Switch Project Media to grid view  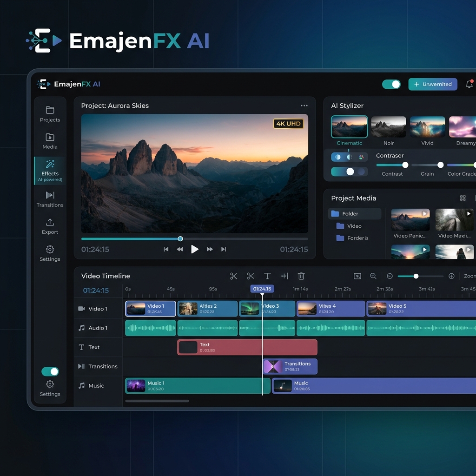point(463,198)
